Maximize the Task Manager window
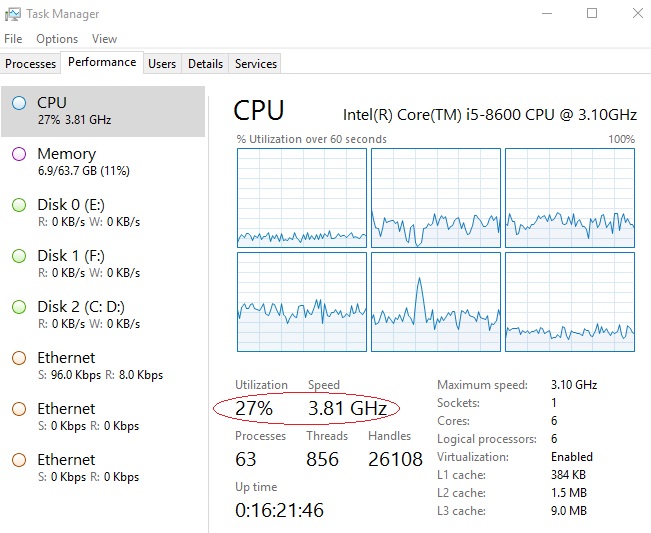 (592, 13)
